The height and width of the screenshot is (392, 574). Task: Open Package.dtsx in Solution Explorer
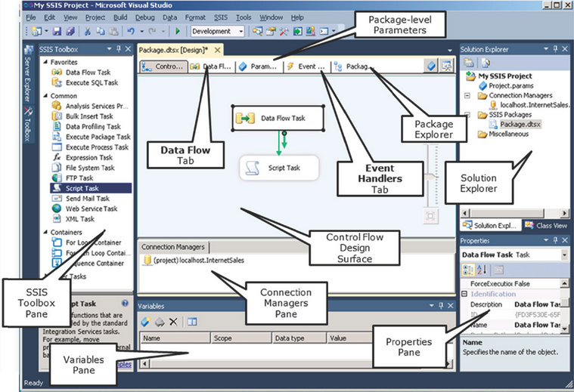click(x=516, y=125)
